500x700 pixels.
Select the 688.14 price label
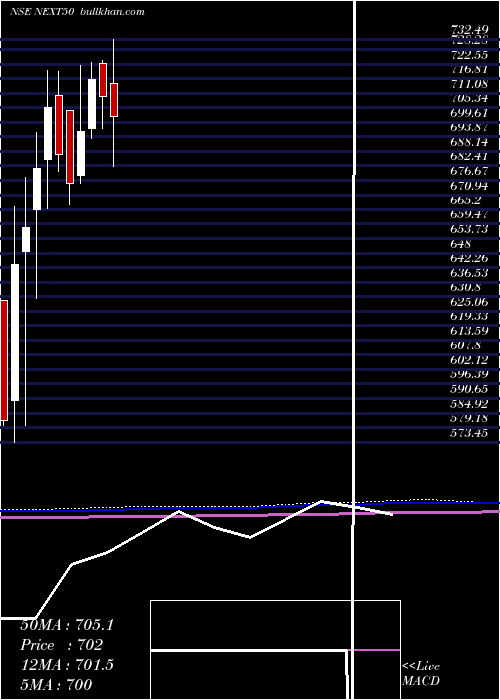click(470, 142)
